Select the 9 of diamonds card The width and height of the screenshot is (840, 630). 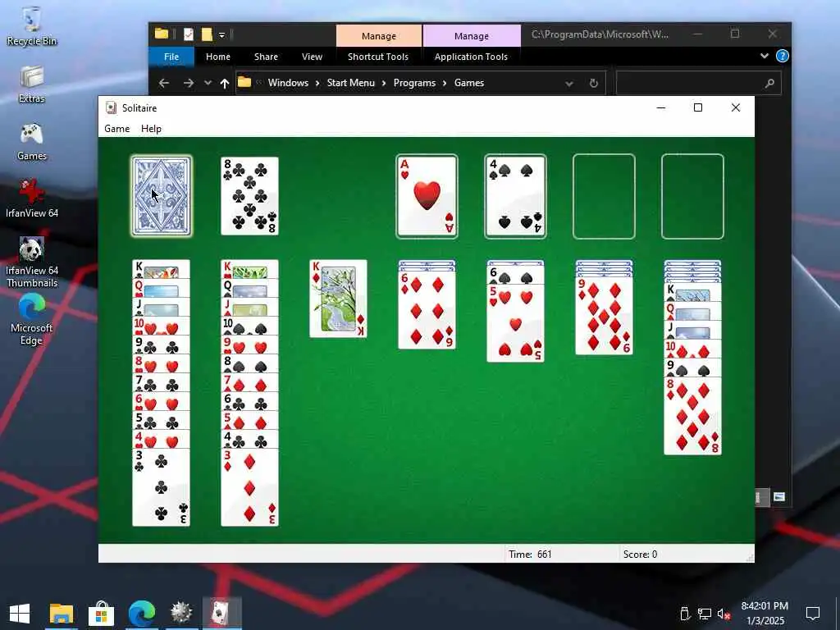604,316
